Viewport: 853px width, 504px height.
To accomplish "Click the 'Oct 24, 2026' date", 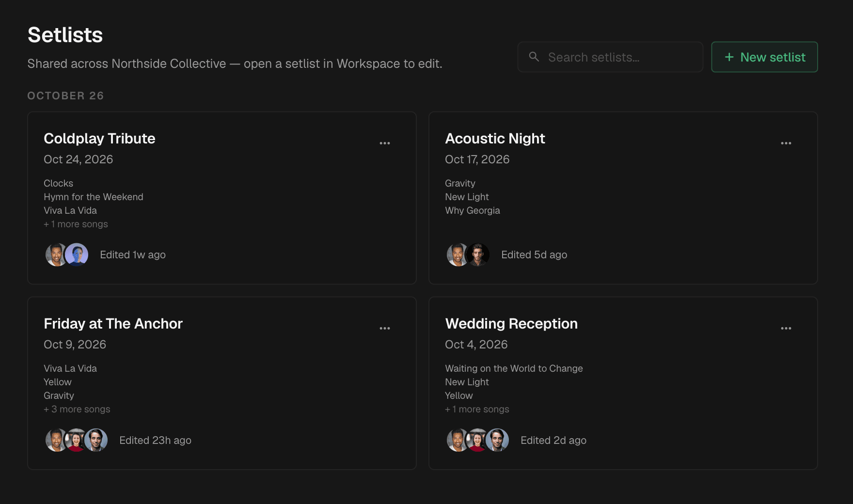I will (78, 159).
